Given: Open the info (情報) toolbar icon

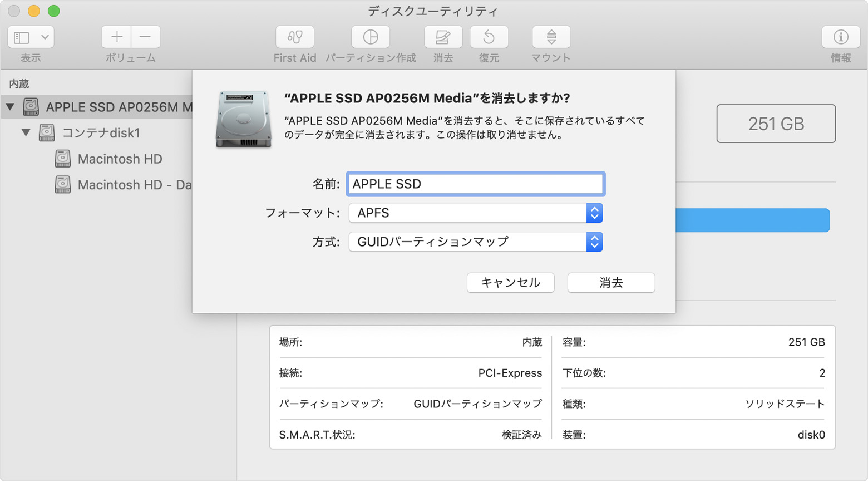Looking at the screenshot, I should coord(841,37).
